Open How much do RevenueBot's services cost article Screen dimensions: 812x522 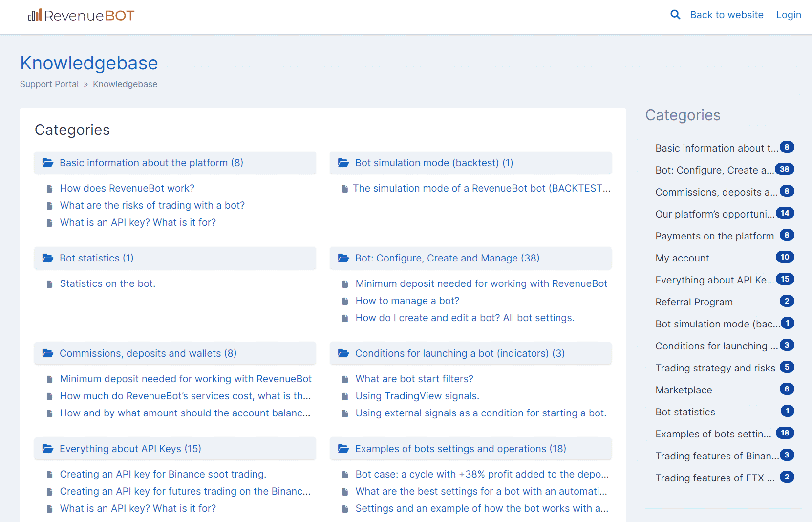click(x=185, y=396)
